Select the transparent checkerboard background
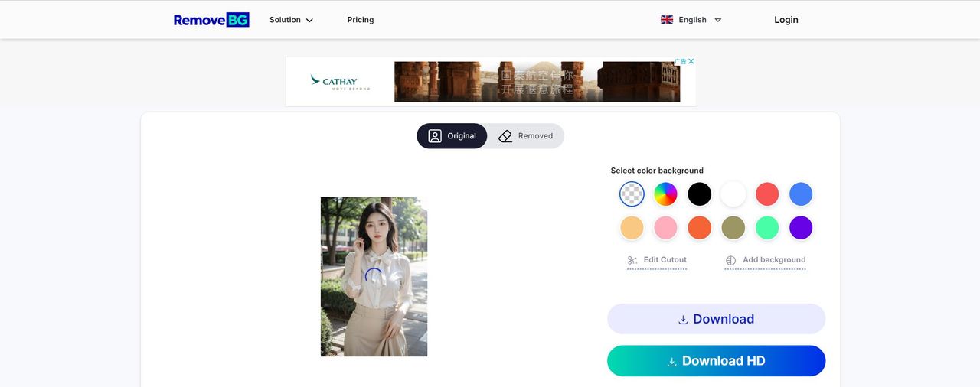 coord(632,194)
